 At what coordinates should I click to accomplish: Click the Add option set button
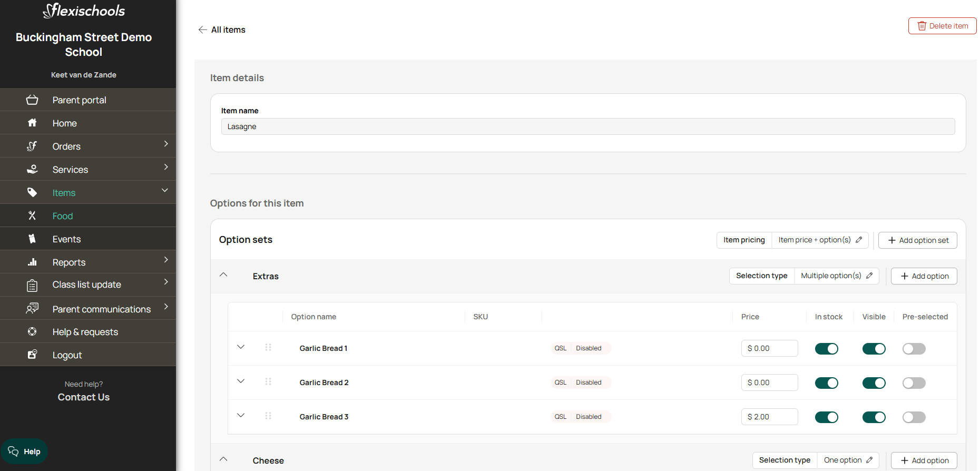click(917, 240)
